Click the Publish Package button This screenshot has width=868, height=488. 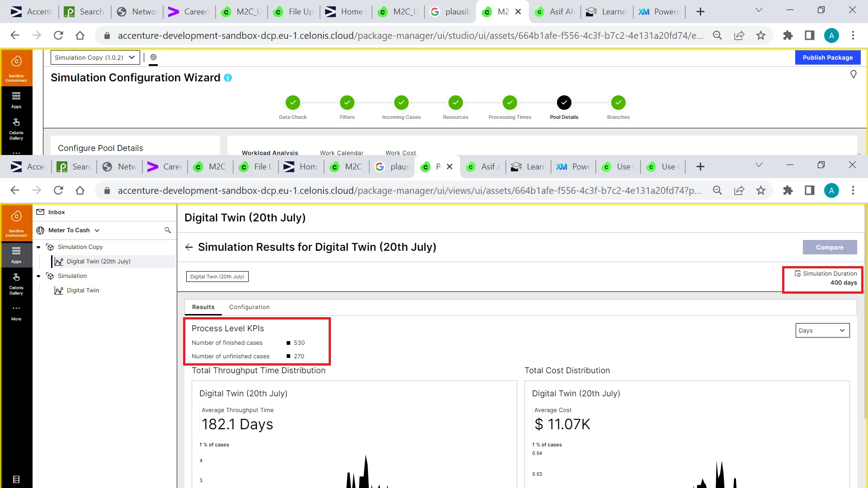tap(827, 57)
